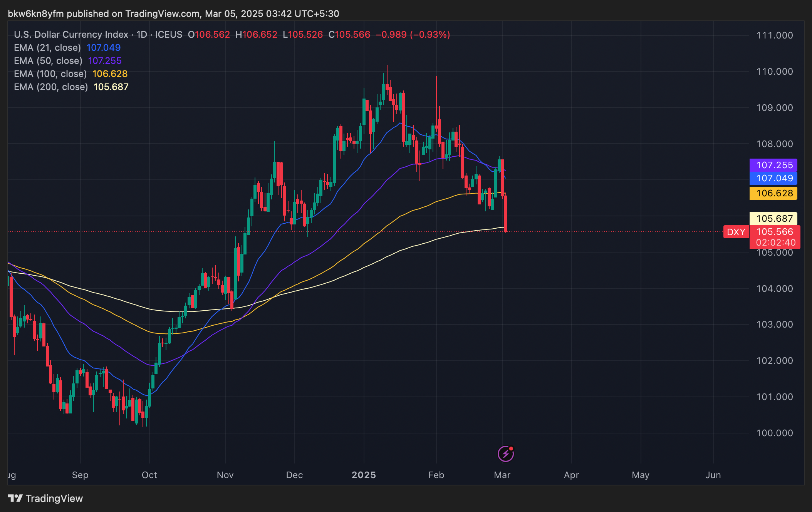The height and width of the screenshot is (512, 812).
Task: Select the purple 107.255 price label
Action: [x=773, y=165]
